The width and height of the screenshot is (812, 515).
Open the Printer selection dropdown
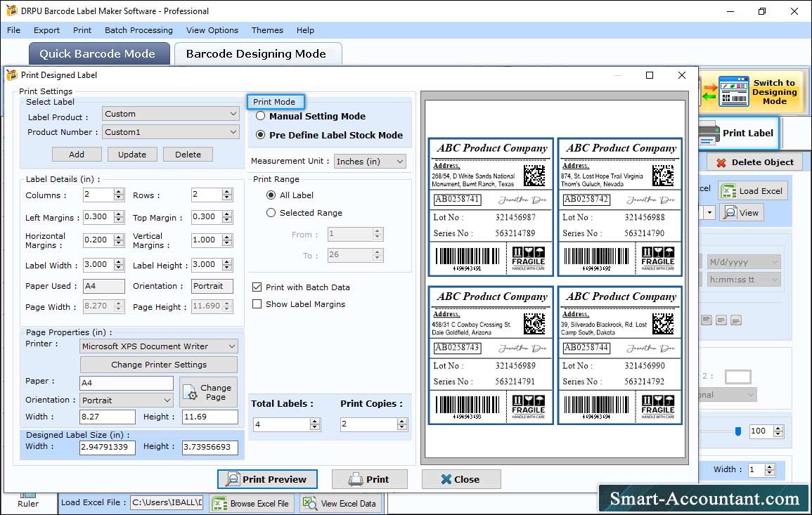(158, 346)
